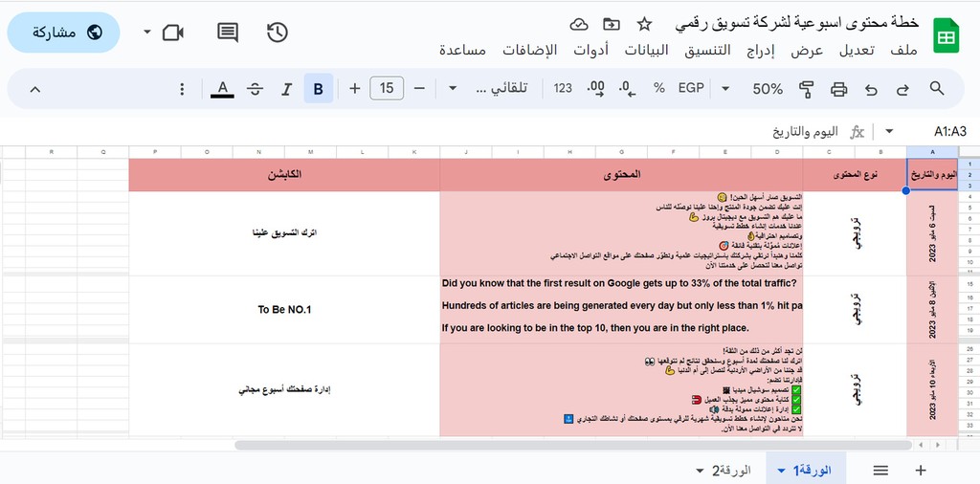Open the ملف menu

click(x=903, y=51)
